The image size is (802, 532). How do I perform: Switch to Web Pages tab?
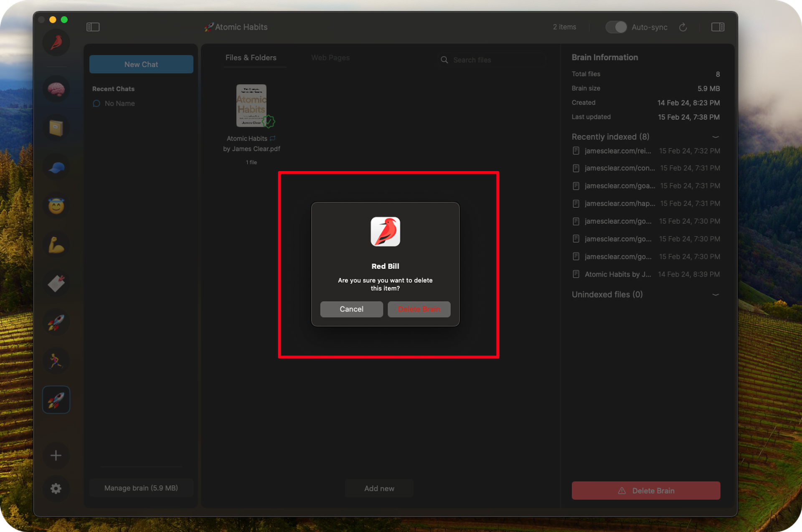click(330, 58)
